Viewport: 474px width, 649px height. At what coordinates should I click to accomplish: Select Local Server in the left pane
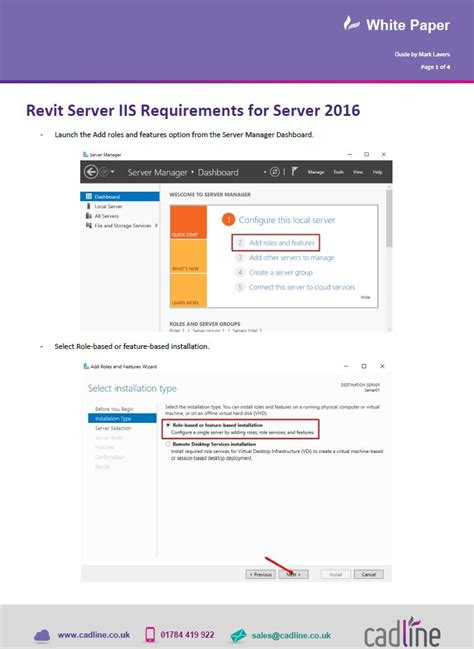[108, 206]
